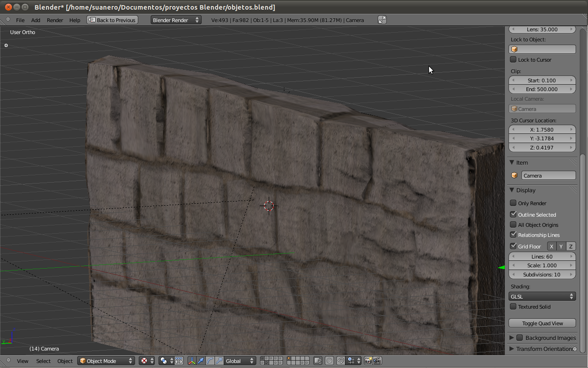Image resolution: width=588 pixels, height=368 pixels.
Task: Uncheck the Relationship Lines checkbox
Action: click(514, 235)
